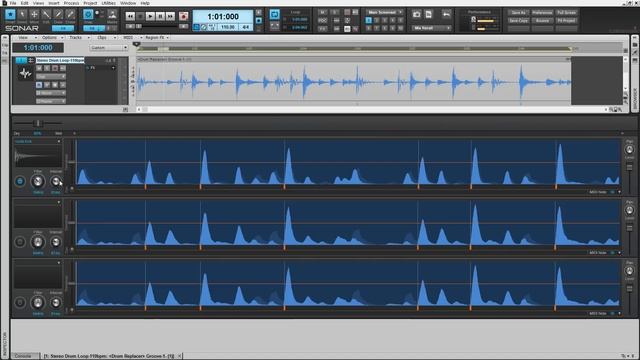Screen dimensions: 640x360
Task: Arm recording with the Record button
Action: tap(184, 16)
